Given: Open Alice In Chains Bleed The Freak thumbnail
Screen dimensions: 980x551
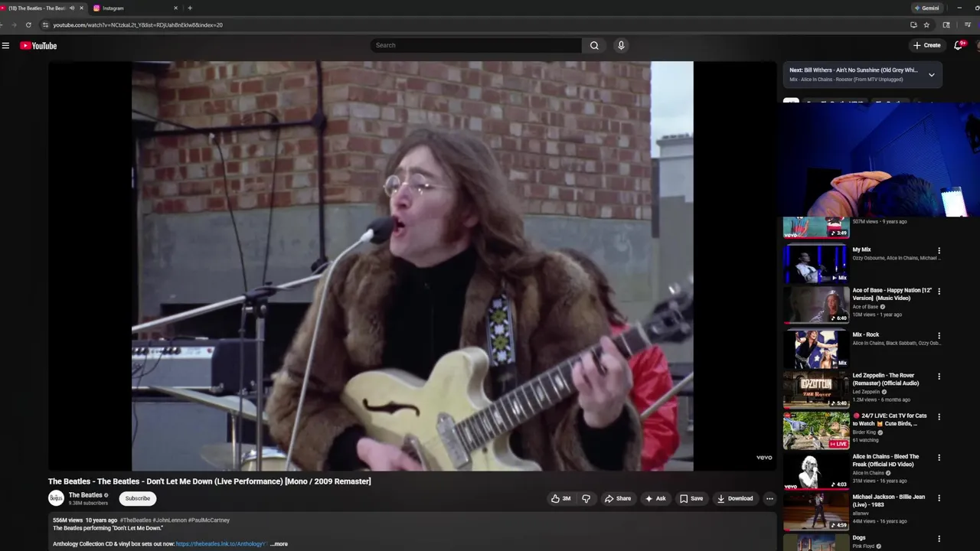Looking at the screenshot, I should pyautogui.click(x=816, y=471).
